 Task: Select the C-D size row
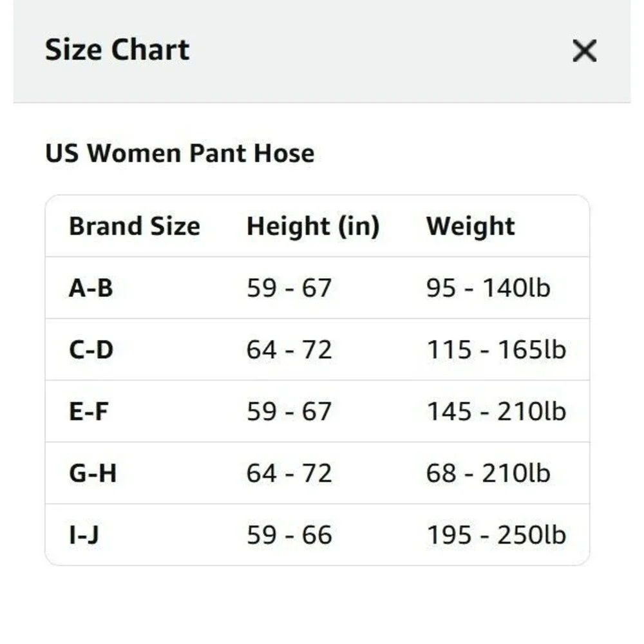(317, 350)
